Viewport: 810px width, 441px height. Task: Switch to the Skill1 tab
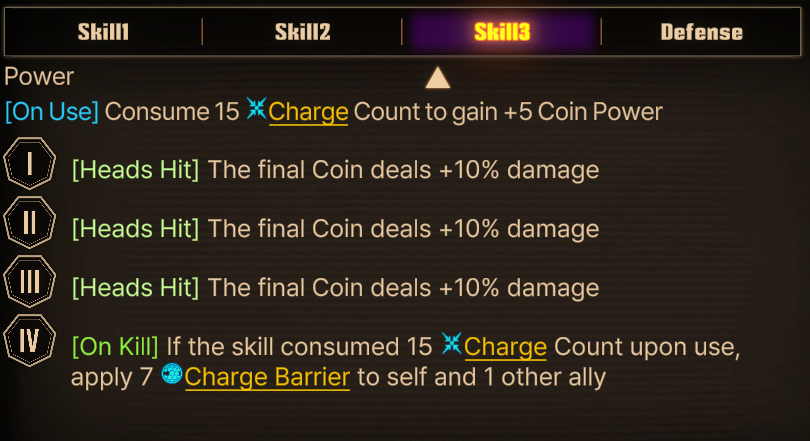103,32
